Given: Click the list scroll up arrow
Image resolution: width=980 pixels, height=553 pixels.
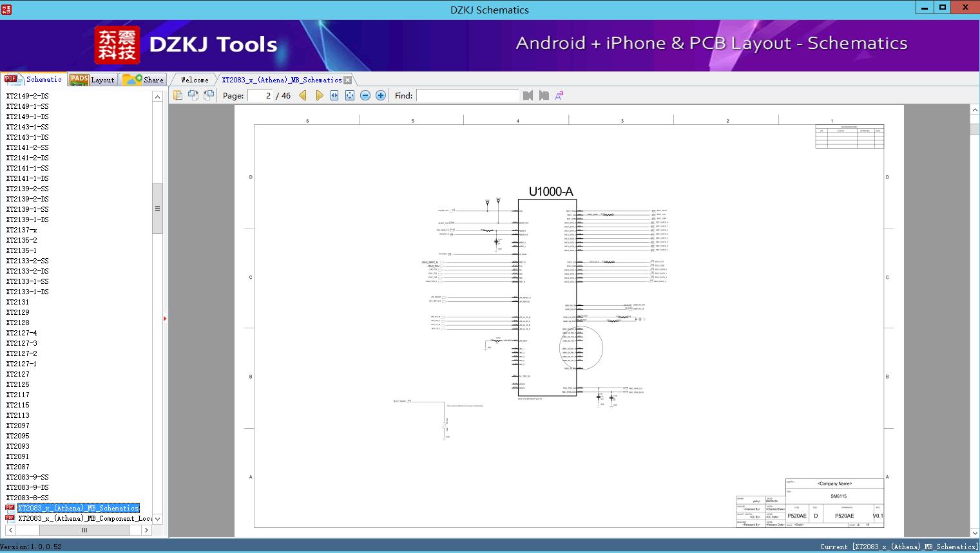Looking at the screenshot, I should [157, 97].
